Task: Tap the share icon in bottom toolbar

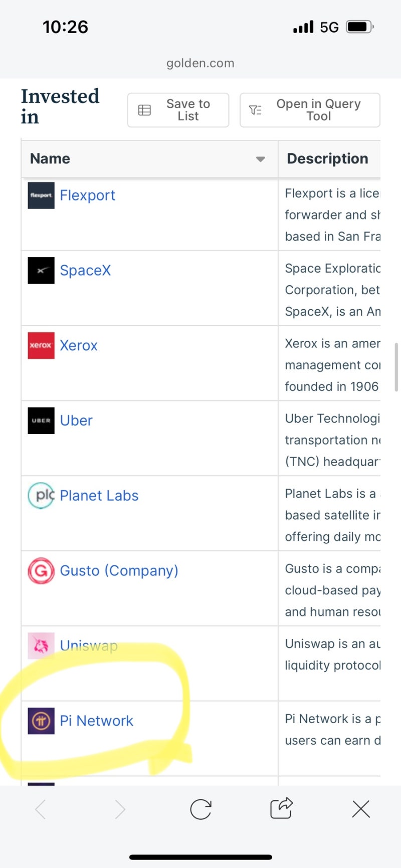Action: click(x=281, y=808)
